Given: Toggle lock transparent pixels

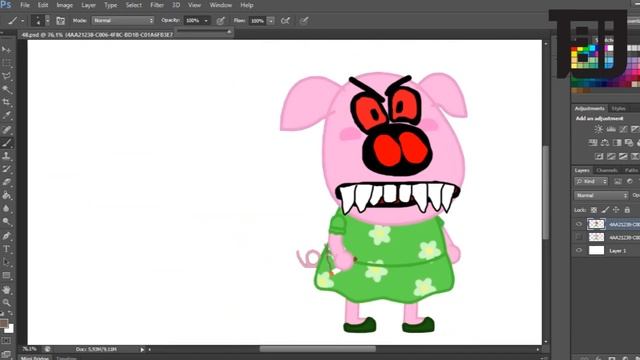Looking at the screenshot, I should [x=594, y=210].
